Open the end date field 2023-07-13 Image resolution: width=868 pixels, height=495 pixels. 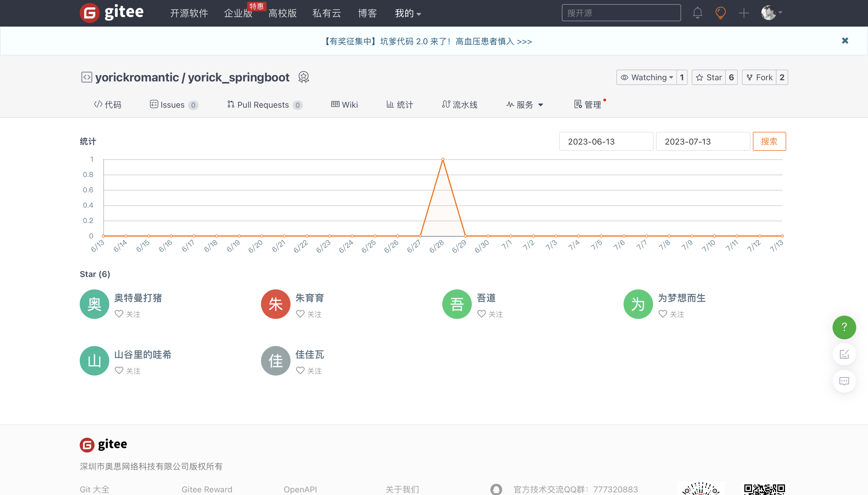pos(703,141)
